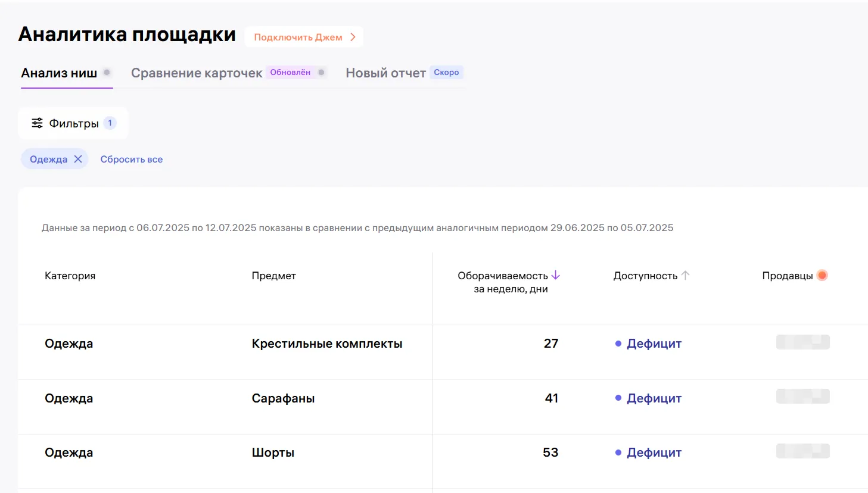Click the orange dot beside Продавцы
Viewport: 868px width, 493px height.
(822, 275)
